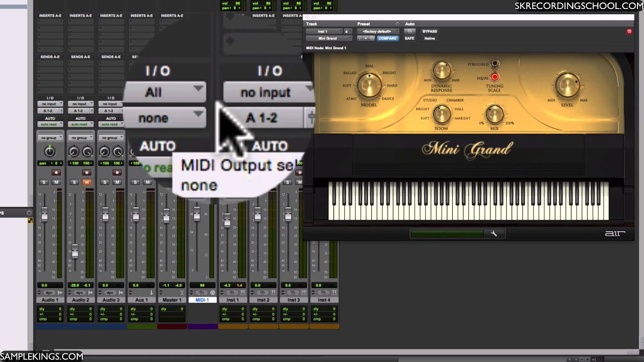This screenshot has height=362, width=644.
Task: Open the Audio 2 input selector
Action: 80,104
